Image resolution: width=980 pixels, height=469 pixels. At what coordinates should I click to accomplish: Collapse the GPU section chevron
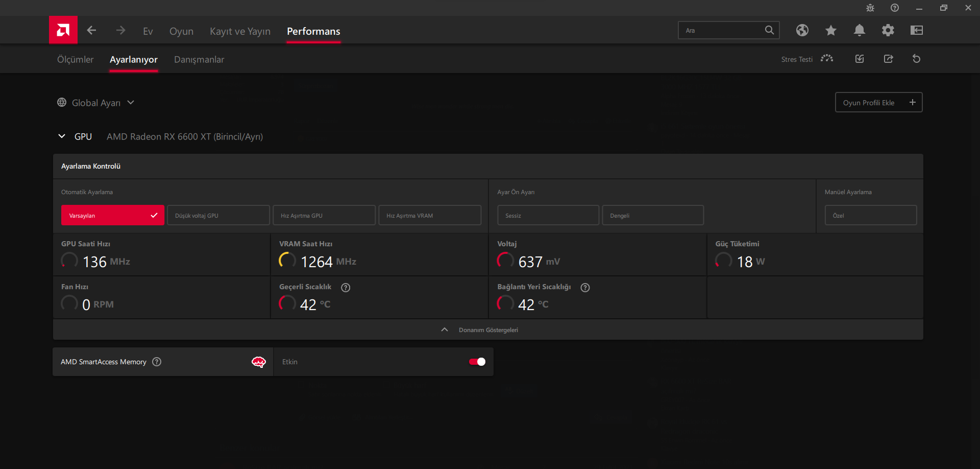click(x=62, y=136)
